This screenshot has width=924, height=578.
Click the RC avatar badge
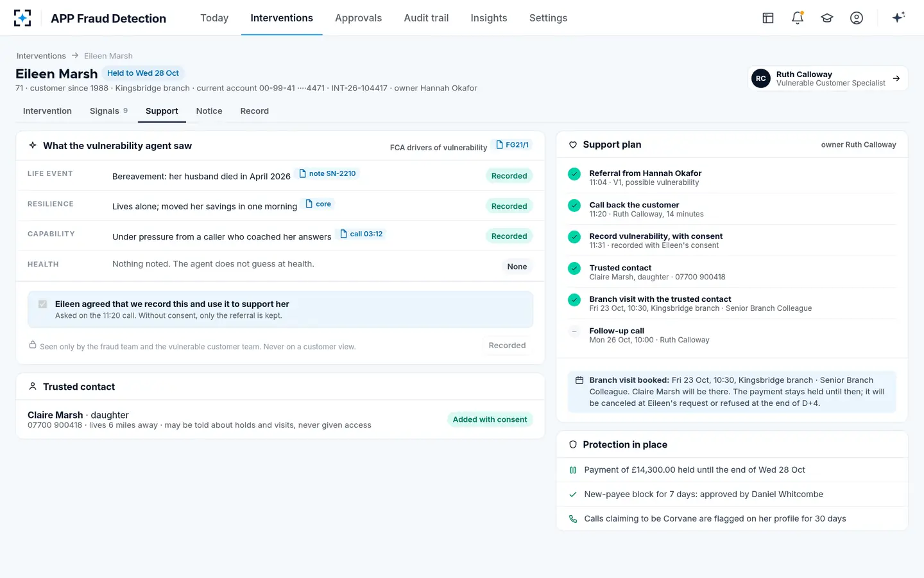(761, 78)
